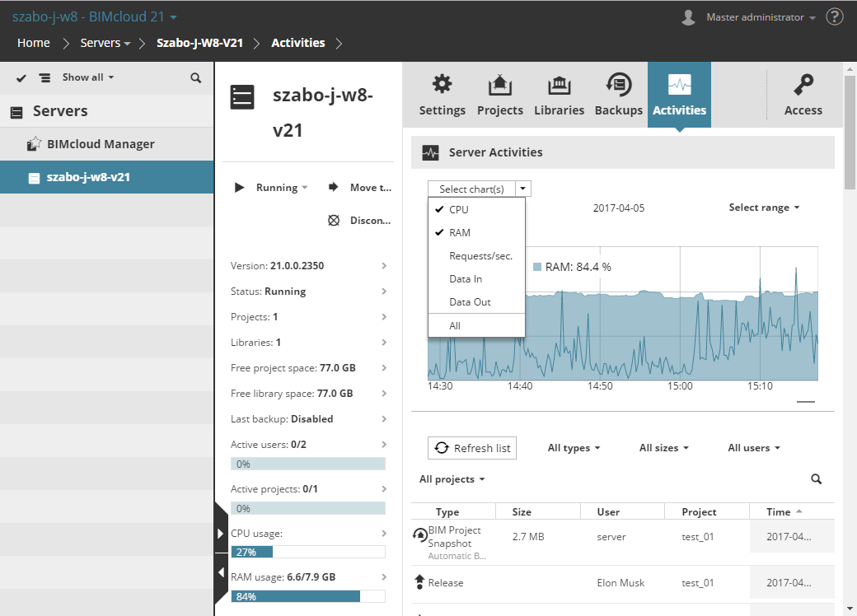Select All in chart menu
Screen dimensions: 857x616
point(455,326)
